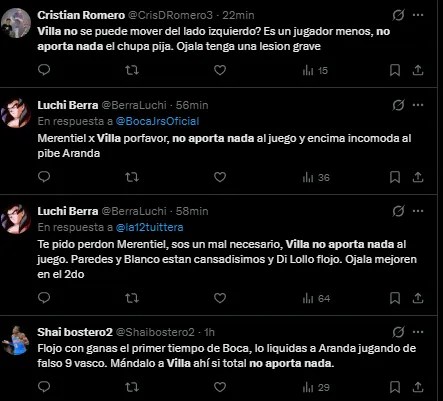
Task: Reply to Cristian Romero's tweet
Action: (x=44, y=70)
